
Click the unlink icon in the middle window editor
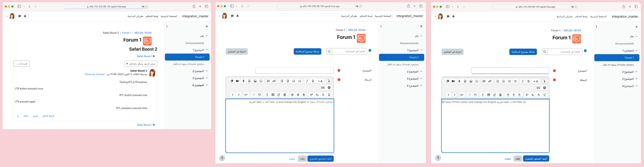coord(268,81)
